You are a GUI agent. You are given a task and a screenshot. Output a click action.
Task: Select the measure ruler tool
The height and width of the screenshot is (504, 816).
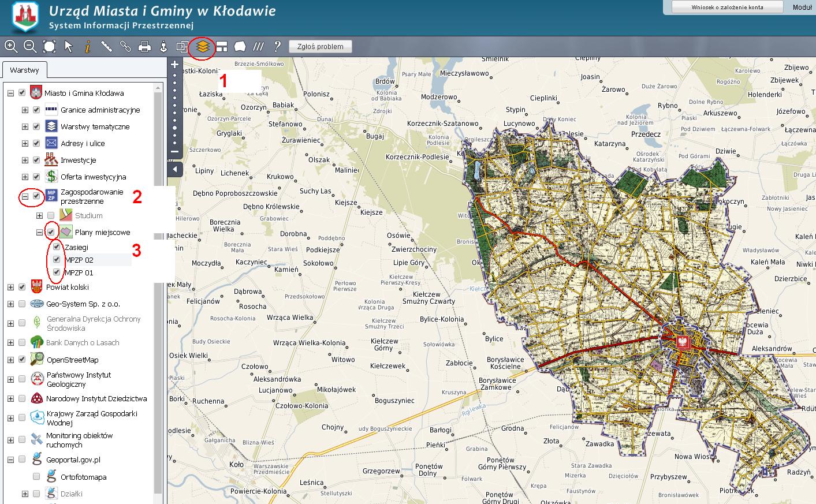106,47
